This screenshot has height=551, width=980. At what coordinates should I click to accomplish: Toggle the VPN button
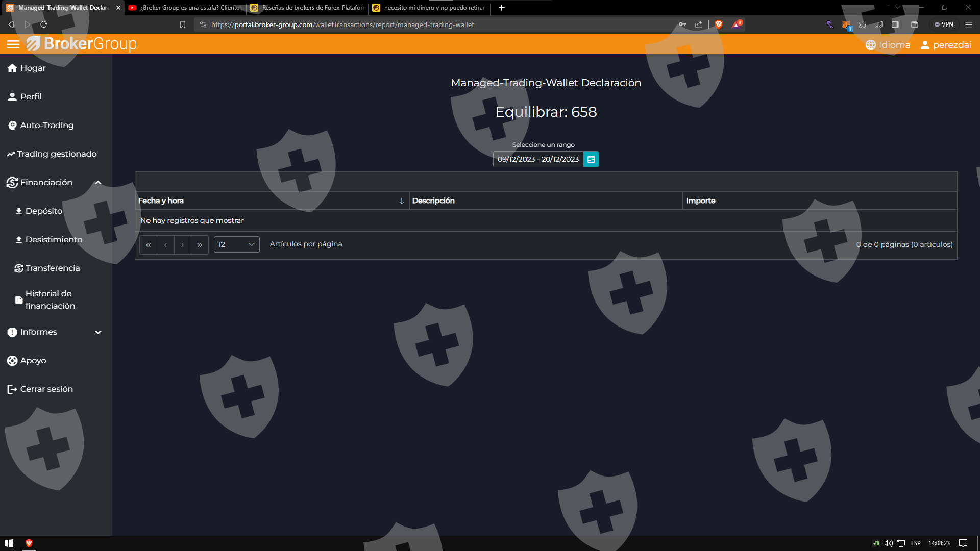coord(944,24)
